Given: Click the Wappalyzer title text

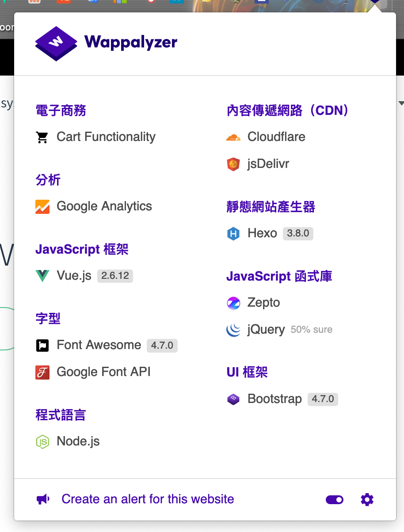Looking at the screenshot, I should 131,42.
